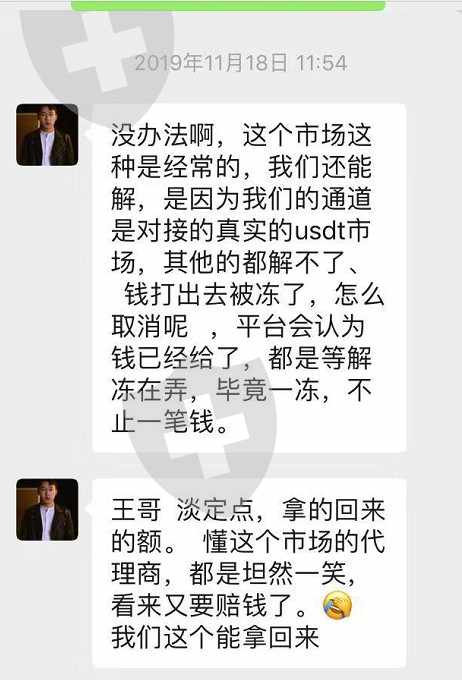Click the last line 我们这个能拿回来
This screenshot has height=680, width=462.
(215, 638)
